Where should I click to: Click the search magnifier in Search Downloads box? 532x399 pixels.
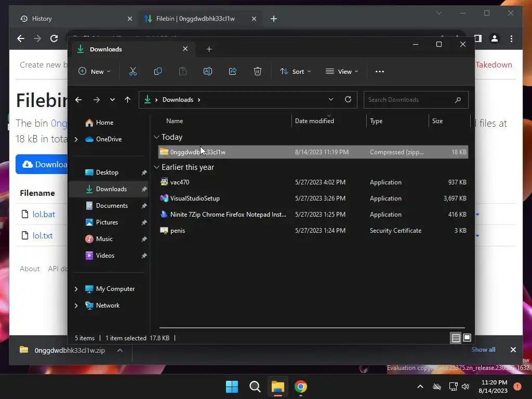[x=458, y=100]
